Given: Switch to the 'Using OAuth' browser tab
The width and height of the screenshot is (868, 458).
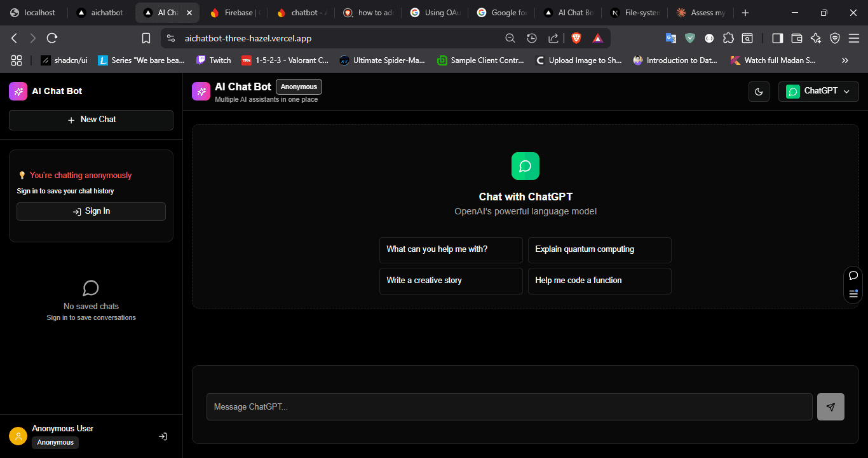Looking at the screenshot, I should pyautogui.click(x=435, y=13).
